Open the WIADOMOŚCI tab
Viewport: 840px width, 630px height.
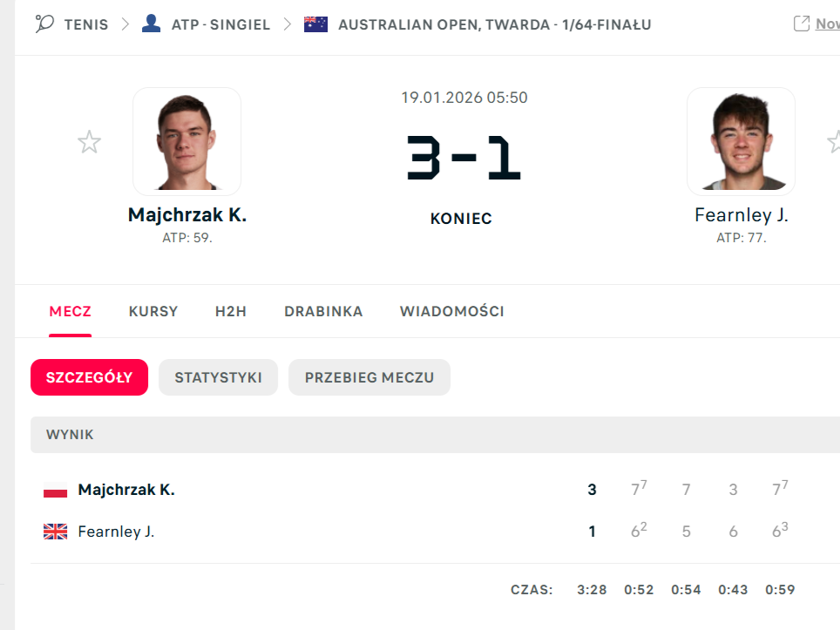451,311
